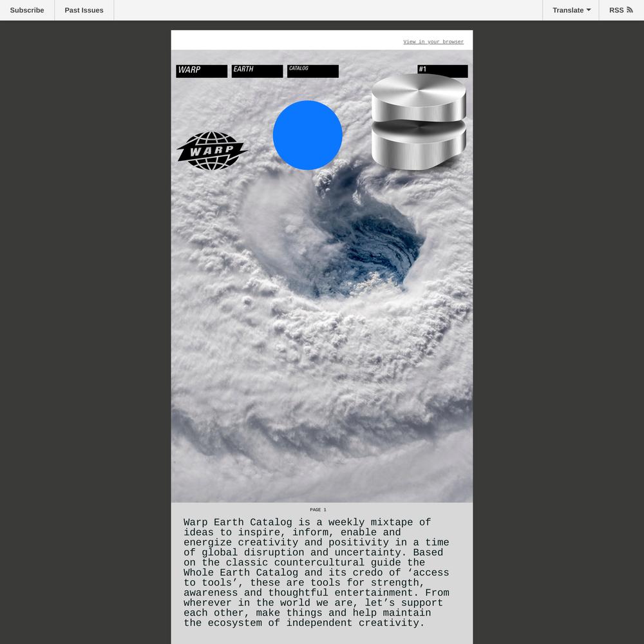
Task: Click the CATALOG black label
Action: coord(313,71)
